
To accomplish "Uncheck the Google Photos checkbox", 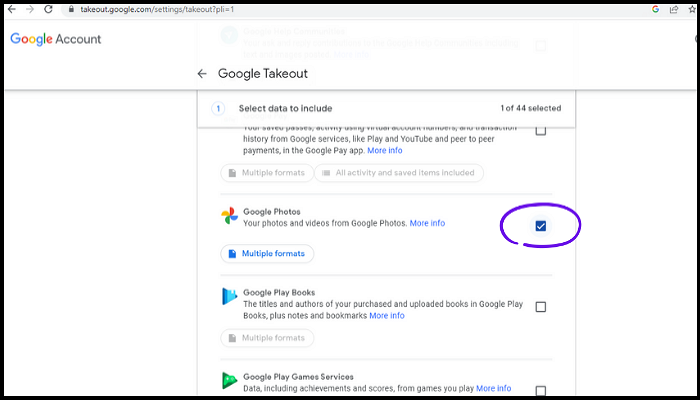I will [x=541, y=226].
